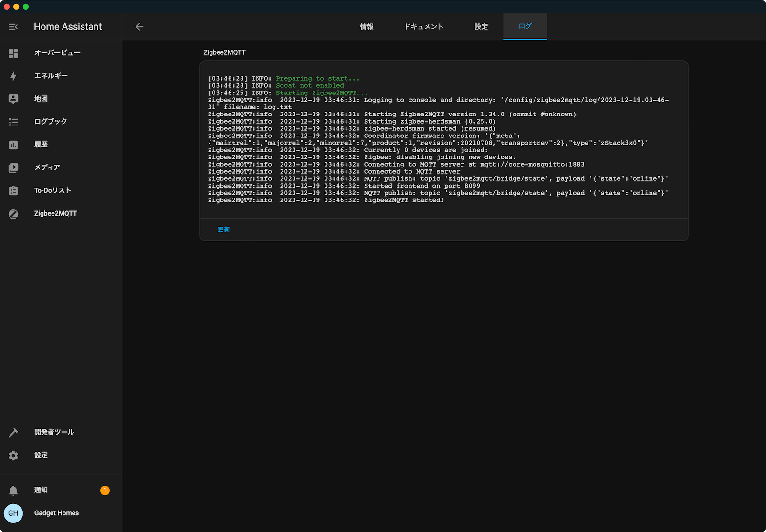The image size is (766, 532).
Task: Open Zigbee2MQTT sidebar entry label
Action: [55, 213]
